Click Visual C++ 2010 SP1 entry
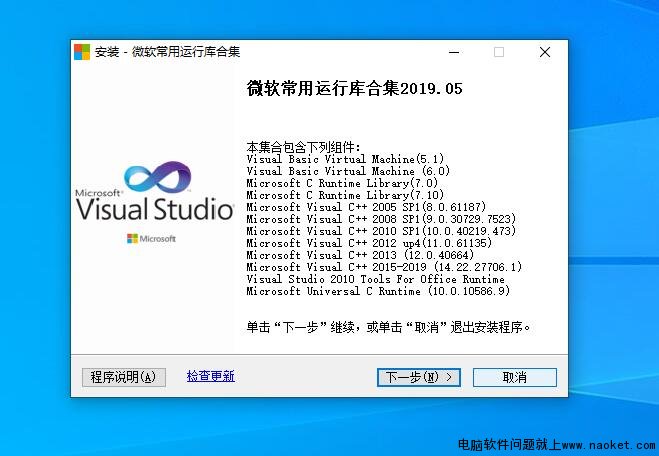659x456 pixels. point(381,231)
